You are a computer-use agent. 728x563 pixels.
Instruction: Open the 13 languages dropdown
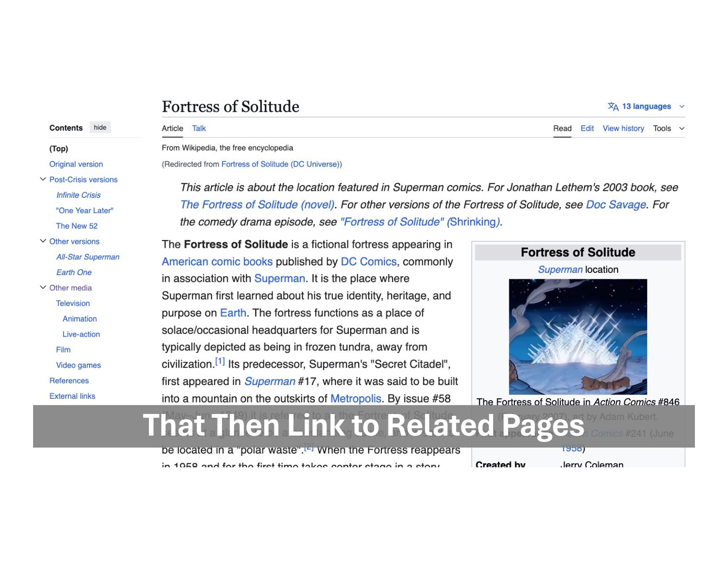646,107
